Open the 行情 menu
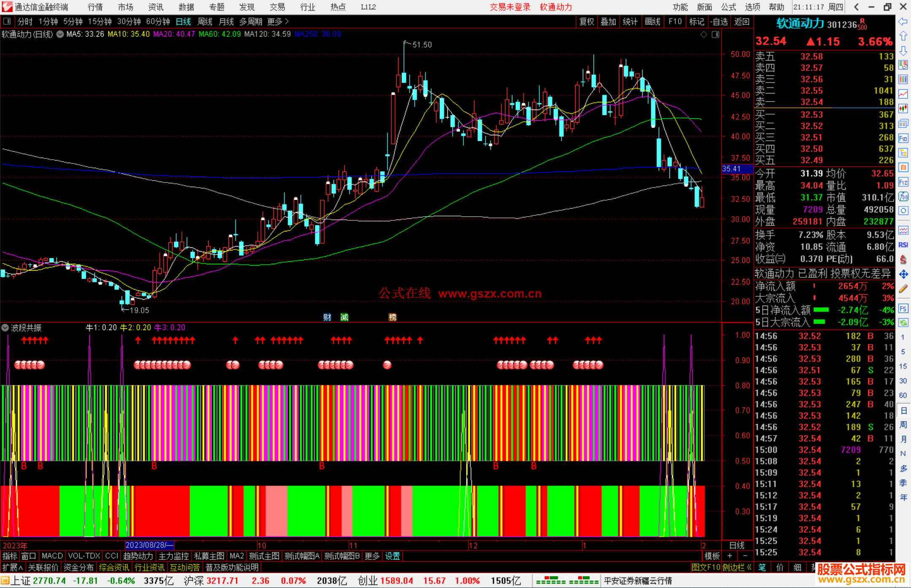The height and width of the screenshot is (588, 911). (x=95, y=7)
